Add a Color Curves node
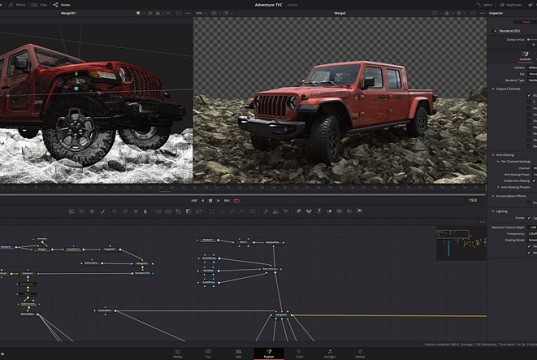The width and height of the screenshot is (537, 360). click(125, 211)
